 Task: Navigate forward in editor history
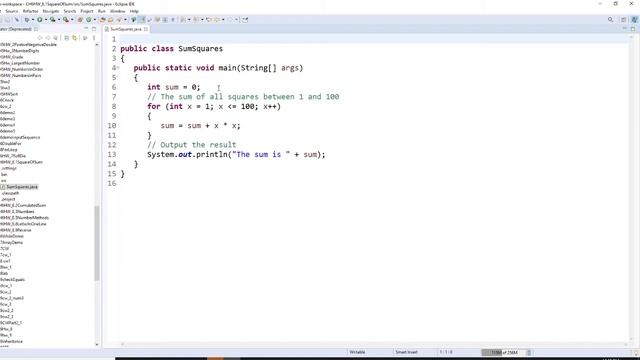click(x=231, y=20)
